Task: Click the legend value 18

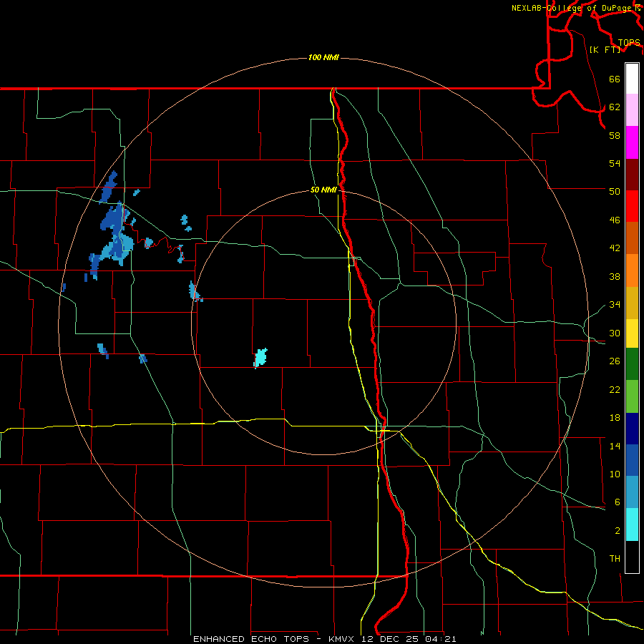Action: [615, 418]
